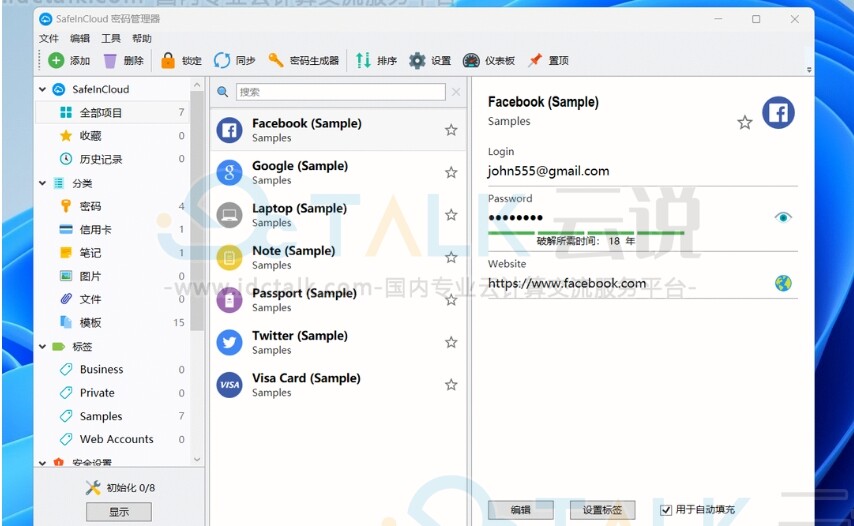The image size is (854, 526).
Task: Select 历史记录 (History) in sidebar
Action: [113, 159]
